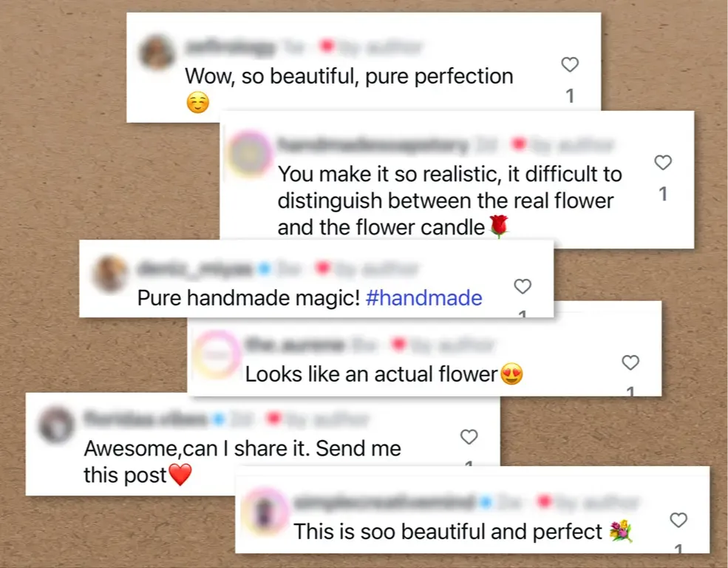Click the red 'liked by author' heart on top comment

(x=327, y=46)
